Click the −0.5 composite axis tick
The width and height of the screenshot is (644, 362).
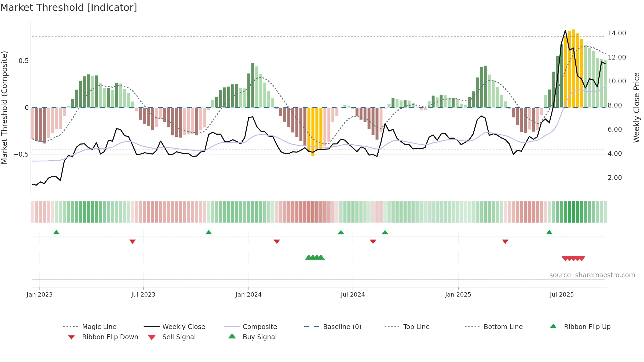[x=21, y=154]
